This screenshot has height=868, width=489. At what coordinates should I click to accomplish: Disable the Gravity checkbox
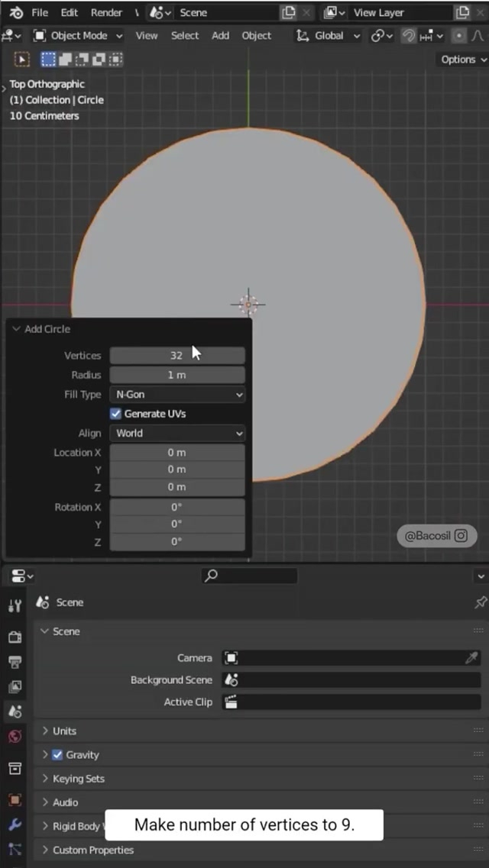[57, 755]
